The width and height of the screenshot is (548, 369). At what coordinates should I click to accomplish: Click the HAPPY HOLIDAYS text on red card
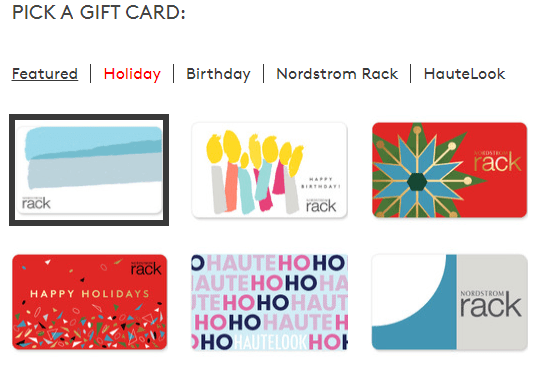tap(89, 294)
